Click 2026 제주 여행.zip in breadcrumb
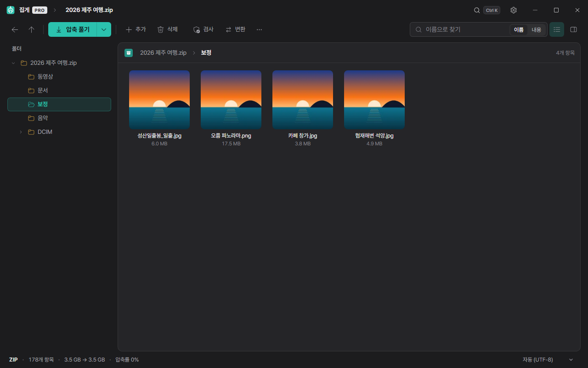Screen dimensions: 588x368 click(163, 53)
